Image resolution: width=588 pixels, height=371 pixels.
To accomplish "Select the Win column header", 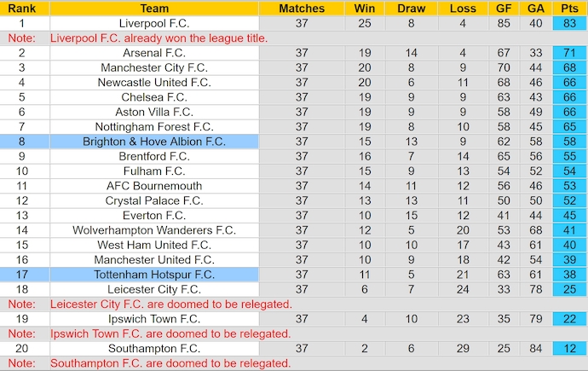I will point(363,9).
